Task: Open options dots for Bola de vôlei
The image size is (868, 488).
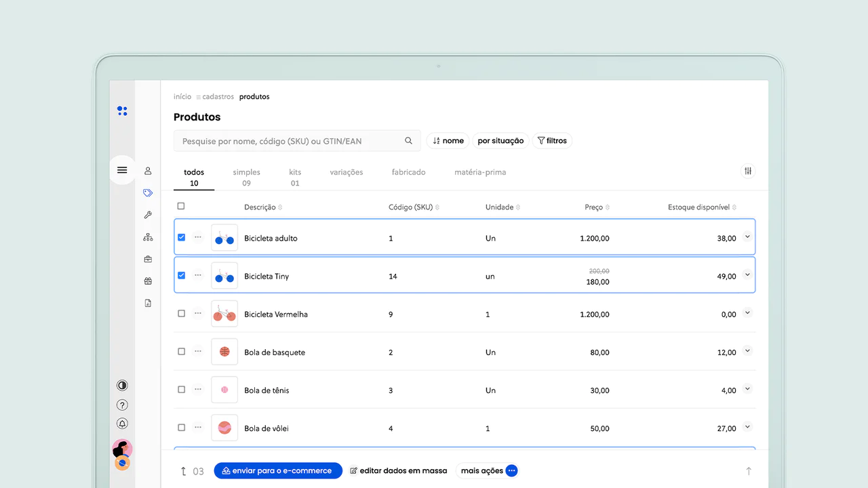Action: click(x=198, y=427)
